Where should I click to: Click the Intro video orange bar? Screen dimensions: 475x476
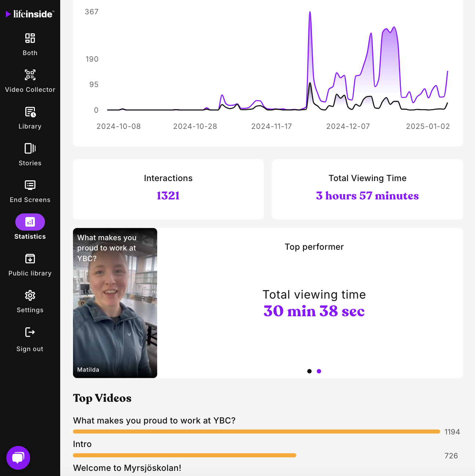[x=184, y=455]
